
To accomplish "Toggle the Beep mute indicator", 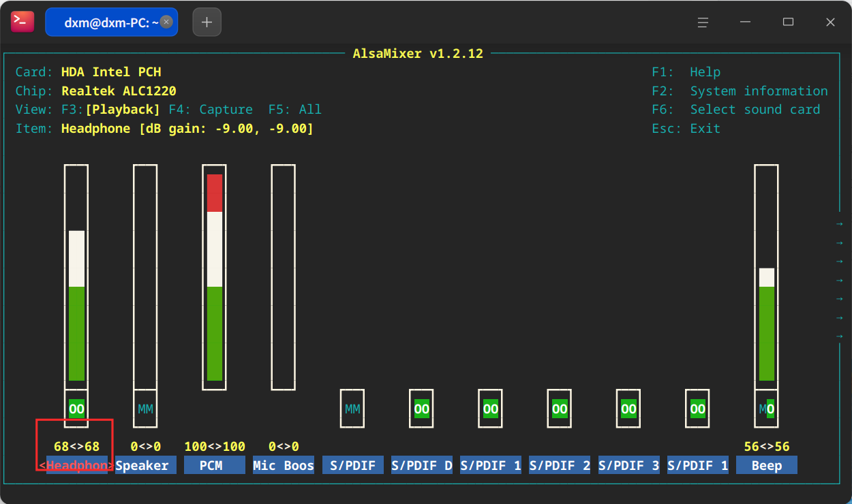I will point(766,409).
